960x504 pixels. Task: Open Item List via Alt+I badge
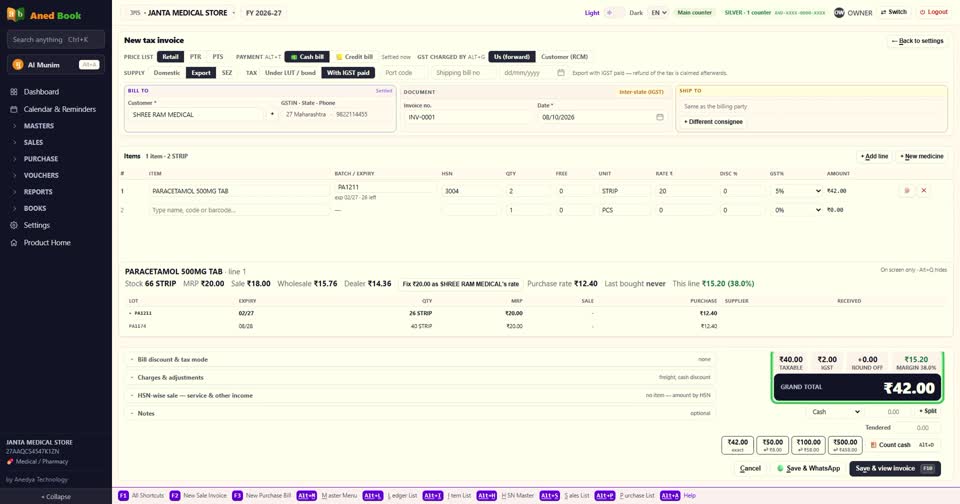(x=433, y=495)
